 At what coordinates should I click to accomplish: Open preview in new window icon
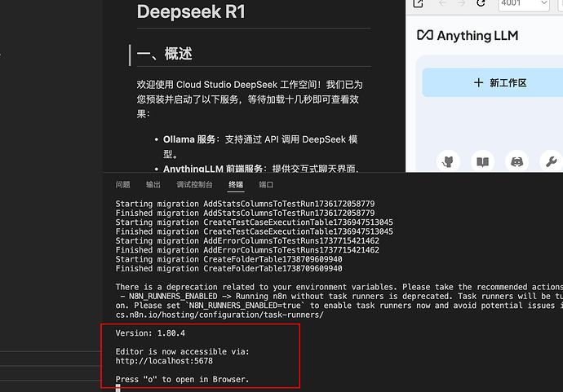(x=418, y=3)
